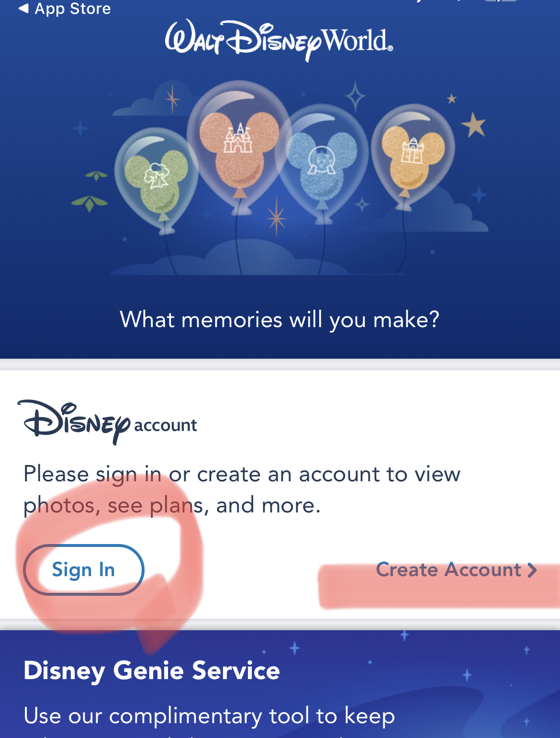The height and width of the screenshot is (738, 560).
Task: Open the Create Account link
Action: point(456,569)
